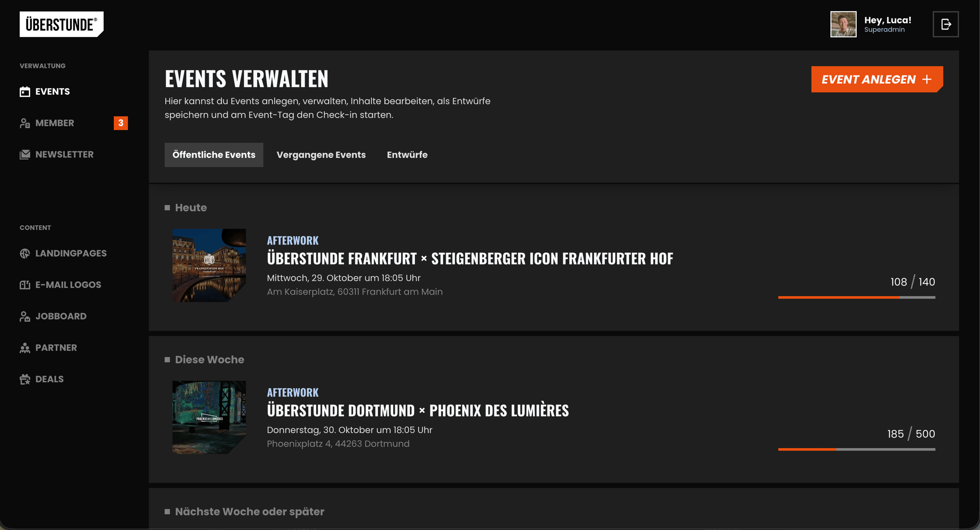This screenshot has height=530, width=980.
Task: Click the Partner group icon
Action: click(x=25, y=348)
